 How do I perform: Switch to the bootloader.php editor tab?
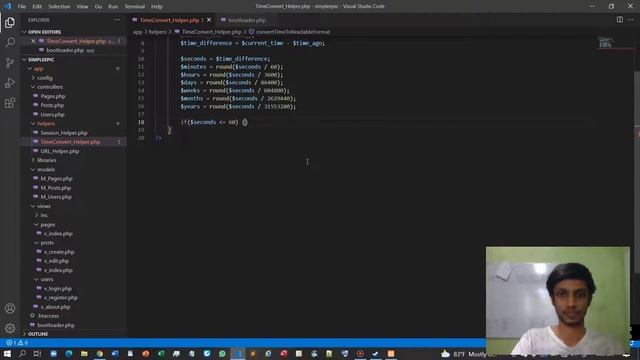247,20
